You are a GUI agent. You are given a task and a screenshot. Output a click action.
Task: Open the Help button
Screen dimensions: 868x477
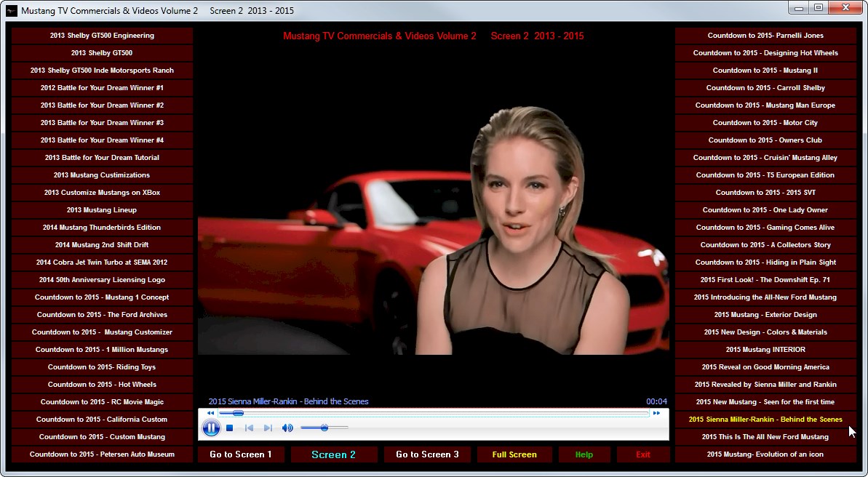[584, 454]
